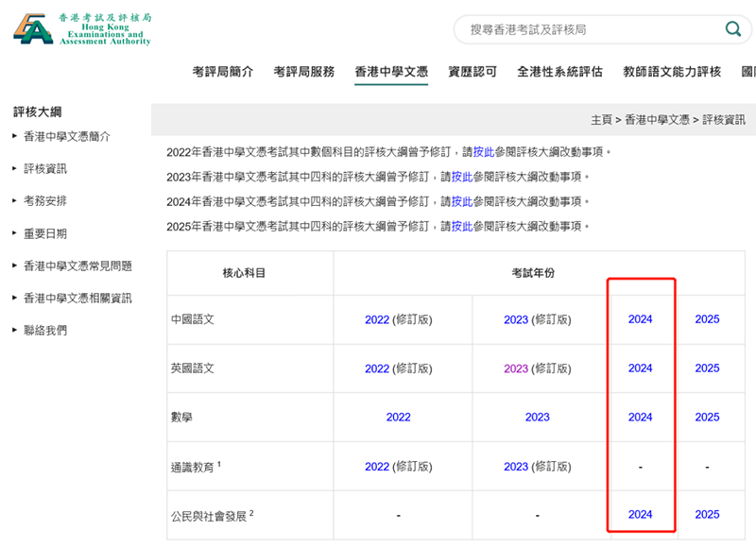Click 按此 link in the 2024年 notice
Viewport: 756px width, 548px height.
click(462, 201)
